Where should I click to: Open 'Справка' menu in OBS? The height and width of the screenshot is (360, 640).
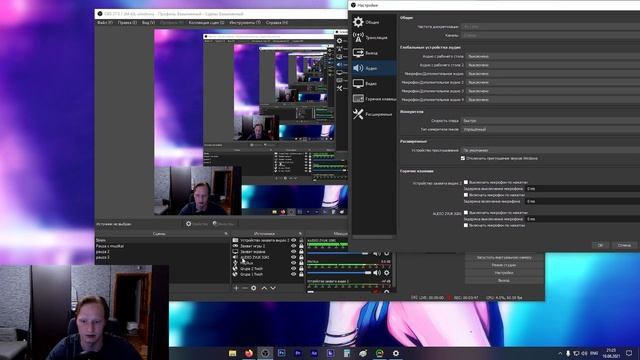click(x=277, y=22)
